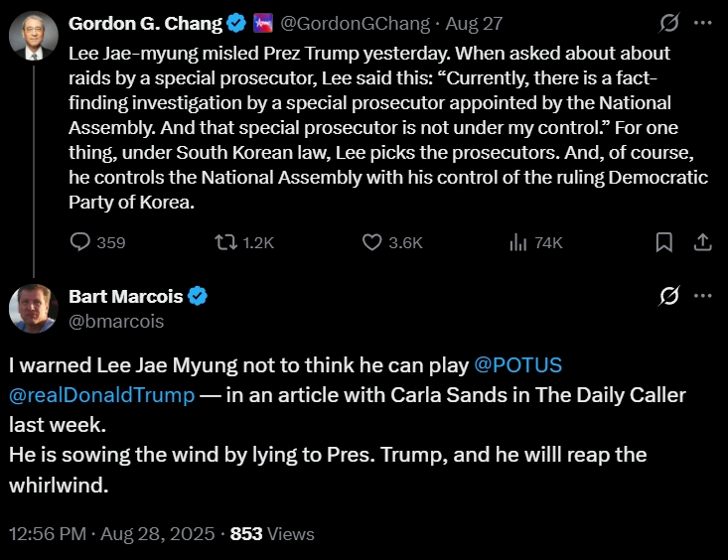The width and height of the screenshot is (728, 560).
Task: Open the @realDonaldTrump mention link
Action: 102,395
